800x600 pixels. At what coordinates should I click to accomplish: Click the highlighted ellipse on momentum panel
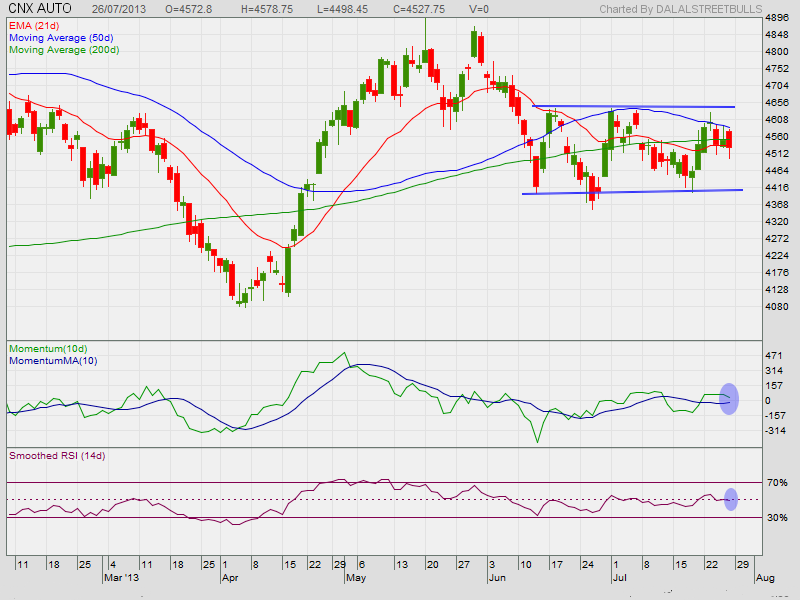(729, 398)
